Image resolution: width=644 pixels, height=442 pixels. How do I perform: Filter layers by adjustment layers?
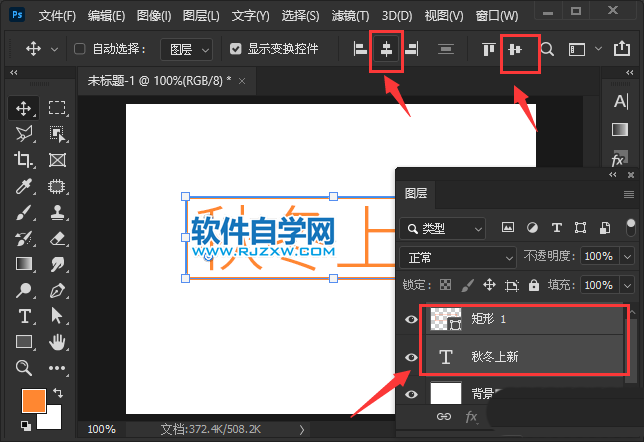click(532, 228)
